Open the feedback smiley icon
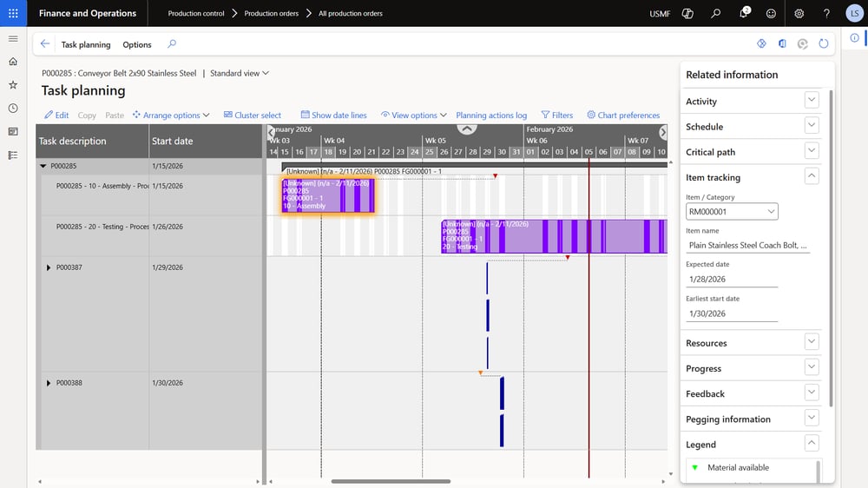Viewport: 868px width, 488px height. click(x=771, y=13)
